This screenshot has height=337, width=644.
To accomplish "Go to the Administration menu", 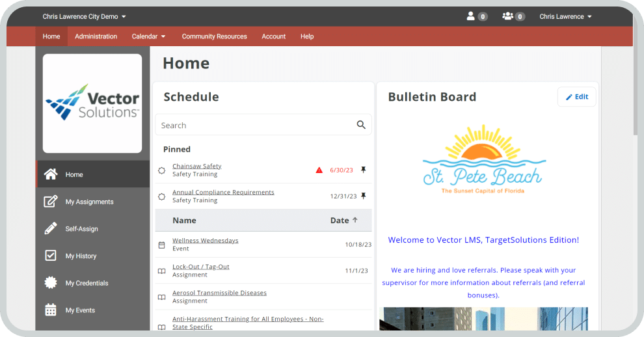I will click(x=96, y=36).
